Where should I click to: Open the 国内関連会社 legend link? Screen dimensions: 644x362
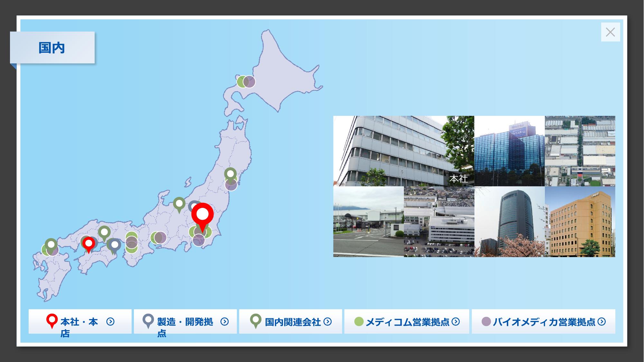pos(290,321)
